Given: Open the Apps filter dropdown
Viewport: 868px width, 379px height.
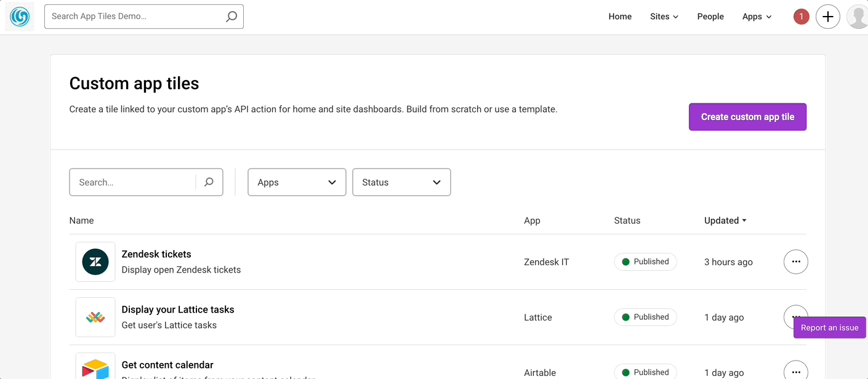Looking at the screenshot, I should 297,182.
